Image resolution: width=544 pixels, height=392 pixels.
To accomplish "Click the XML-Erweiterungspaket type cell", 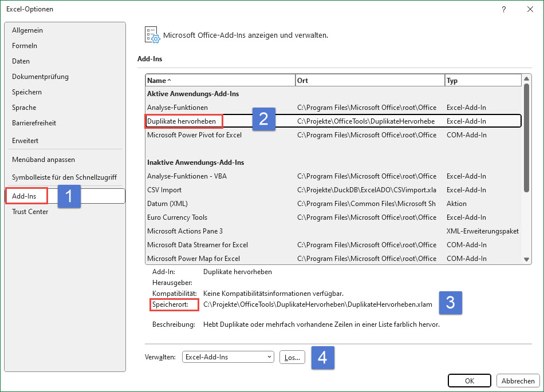I will point(483,231).
